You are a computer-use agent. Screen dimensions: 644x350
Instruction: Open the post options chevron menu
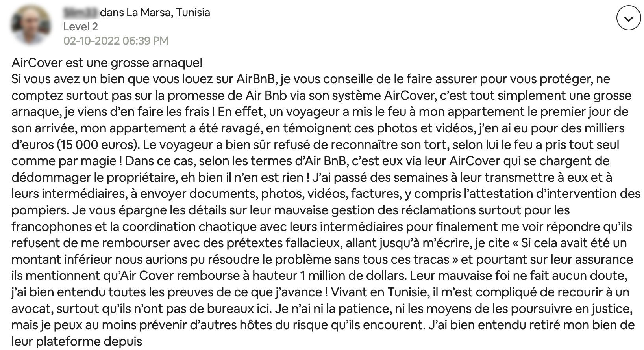[629, 18]
